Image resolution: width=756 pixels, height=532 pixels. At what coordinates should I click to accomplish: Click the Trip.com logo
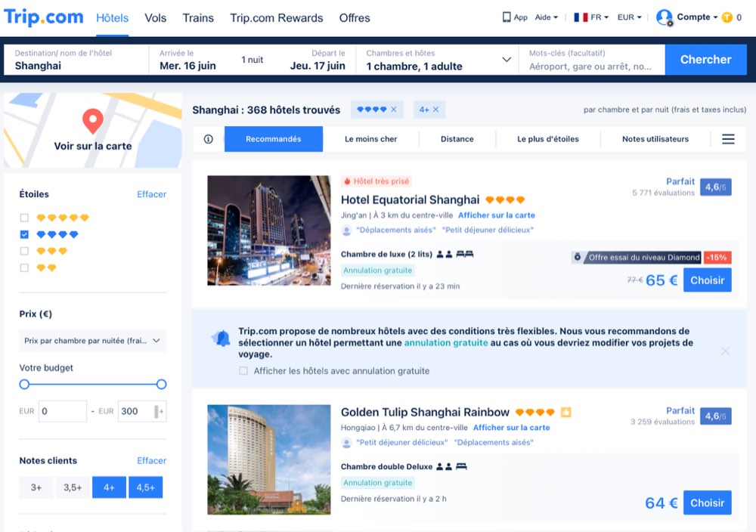(x=43, y=17)
